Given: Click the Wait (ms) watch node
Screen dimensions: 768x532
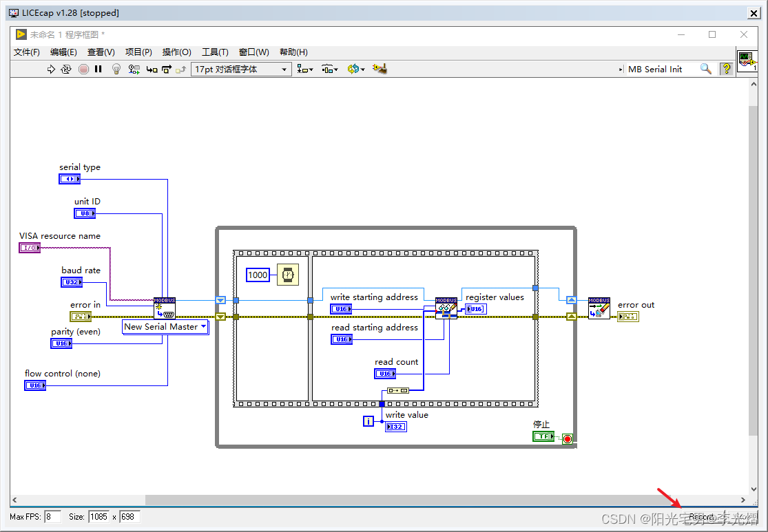Looking at the screenshot, I should 288,275.
